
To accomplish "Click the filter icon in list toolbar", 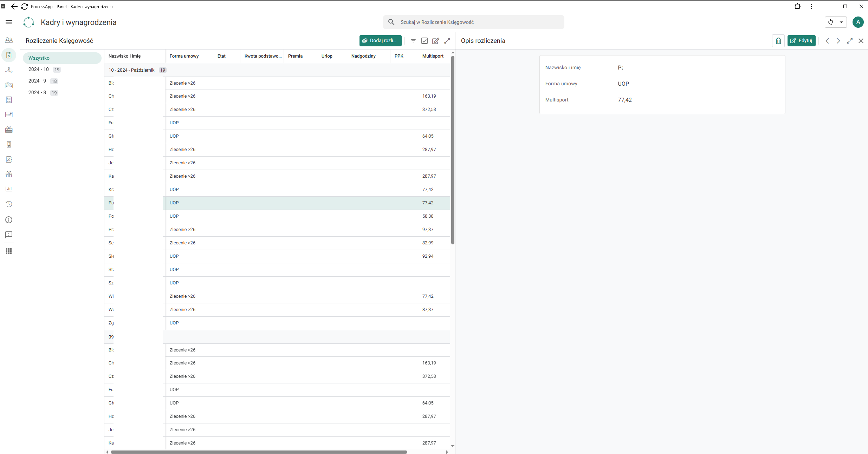I will coord(413,41).
